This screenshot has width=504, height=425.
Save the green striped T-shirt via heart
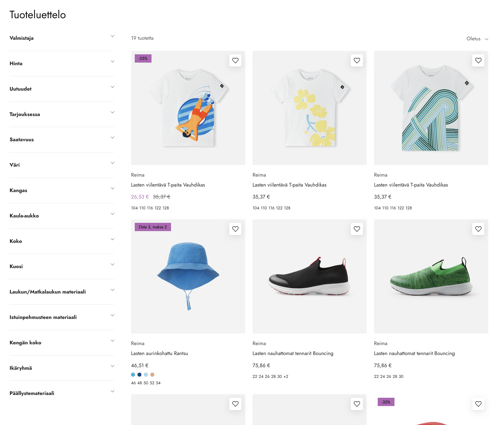(x=478, y=60)
